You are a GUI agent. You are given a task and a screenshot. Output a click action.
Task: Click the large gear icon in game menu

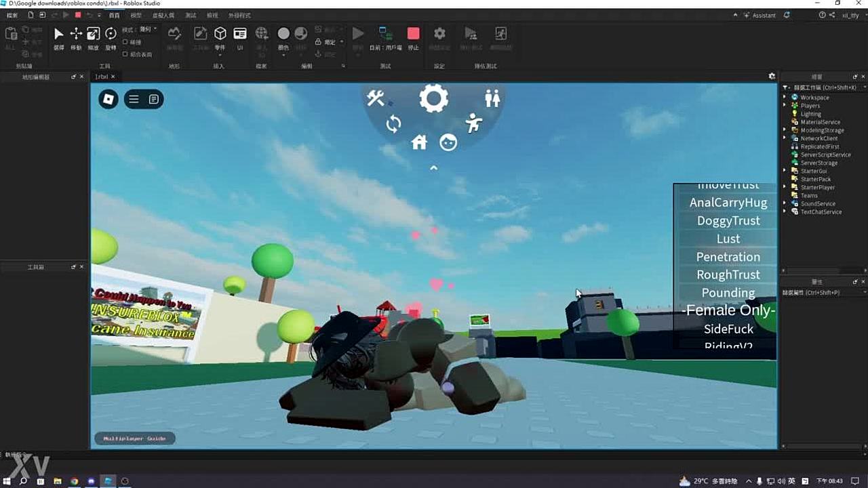433,99
